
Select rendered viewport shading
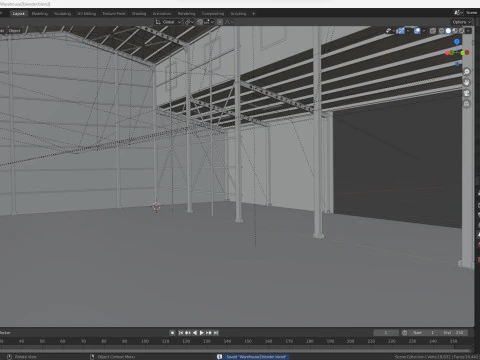(461, 31)
